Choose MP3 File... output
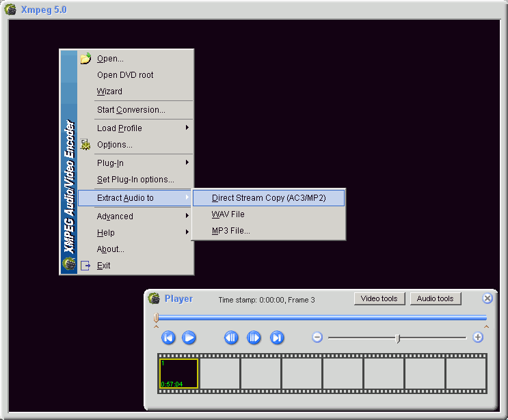Viewport: 508px width, 420px height. coord(269,231)
